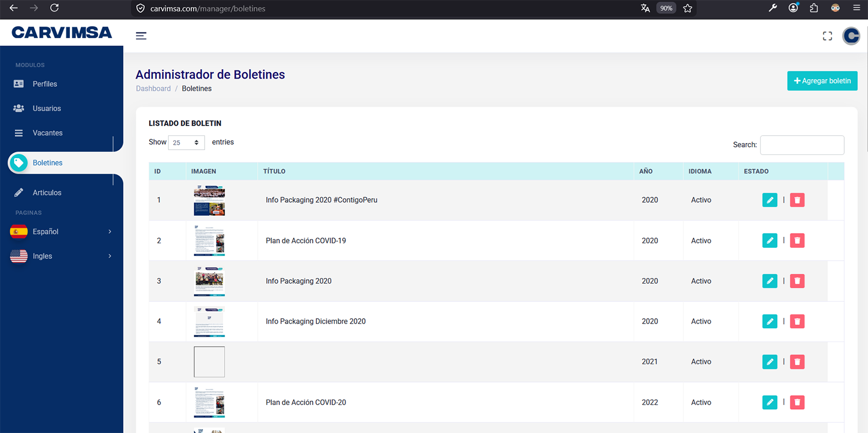Click the fullscreen expand icon

pos(827,36)
